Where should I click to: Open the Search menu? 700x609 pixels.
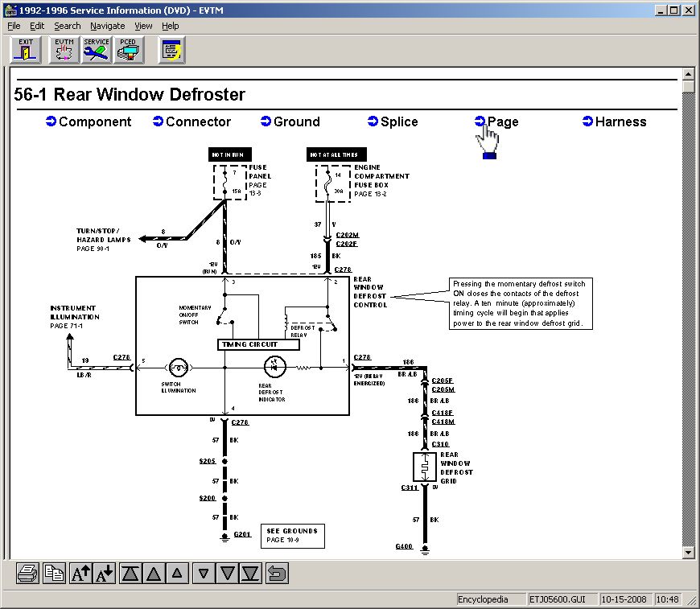[x=68, y=26]
